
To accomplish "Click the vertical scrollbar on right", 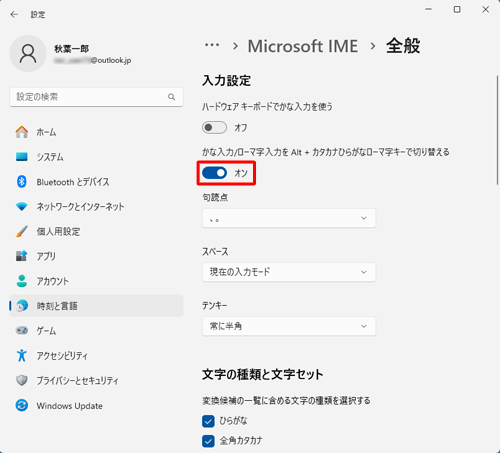I will [x=497, y=130].
